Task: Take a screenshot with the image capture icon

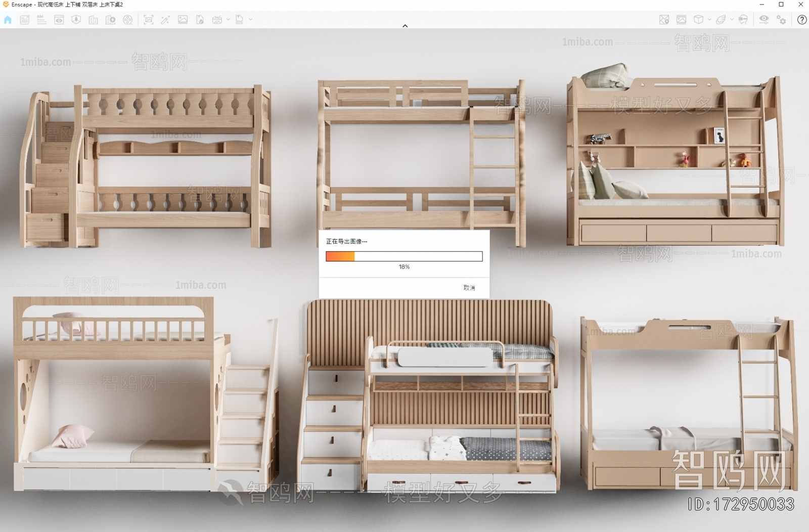Action: [149, 20]
